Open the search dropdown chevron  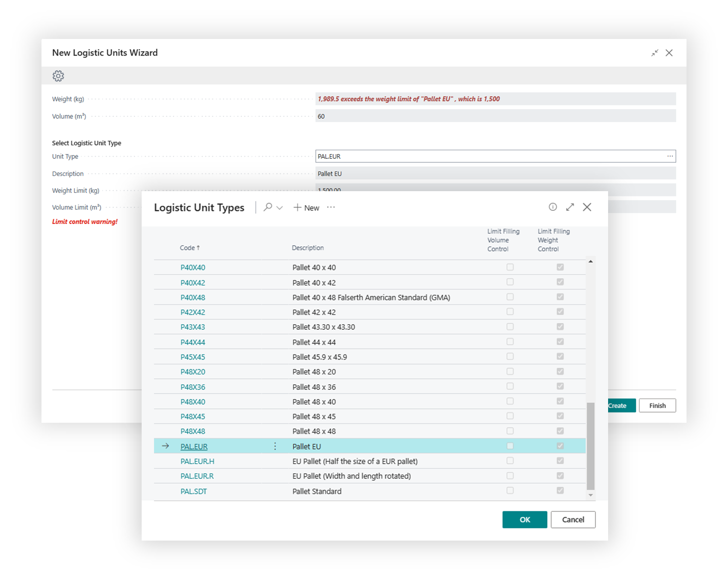click(280, 208)
